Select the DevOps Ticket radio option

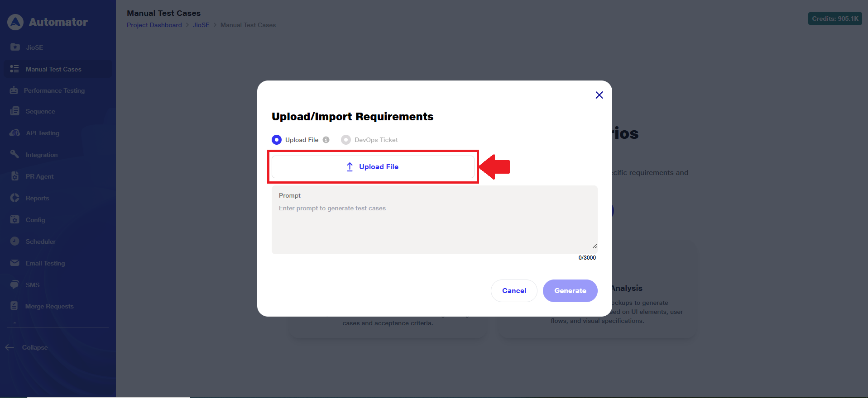346,140
